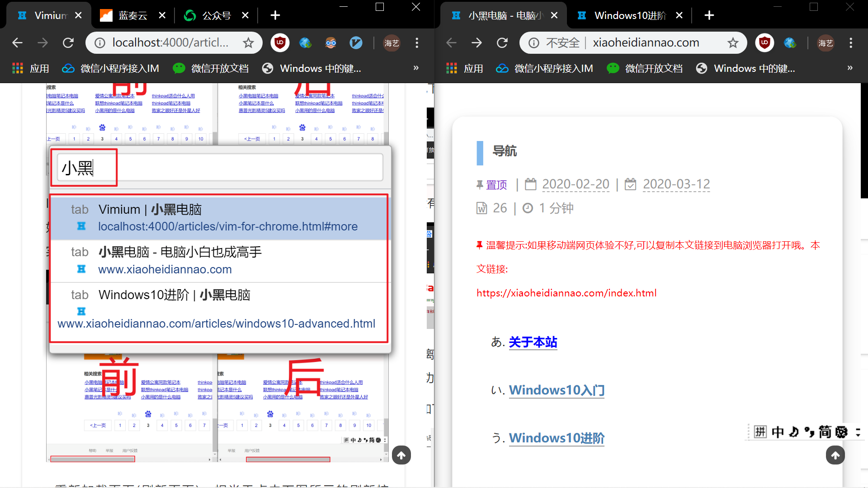
Task: Expand hidden bookmarks on the left window
Action: [415, 68]
